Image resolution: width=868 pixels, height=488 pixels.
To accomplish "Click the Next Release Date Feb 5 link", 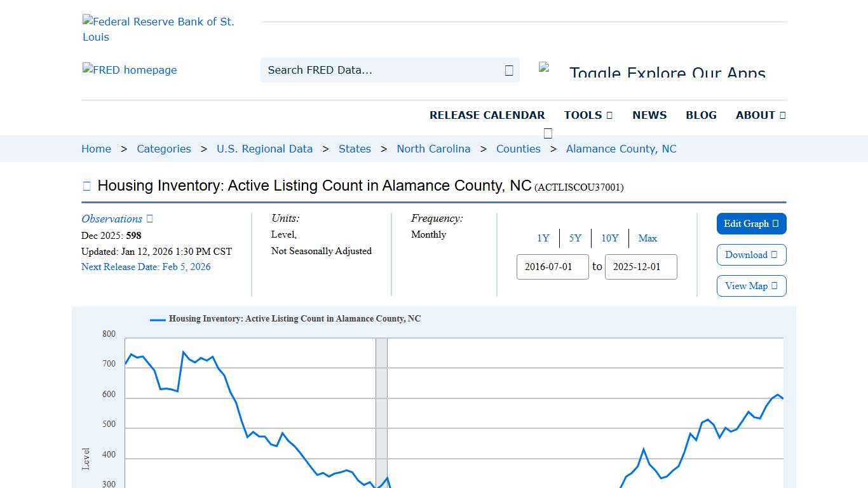I will (146, 267).
